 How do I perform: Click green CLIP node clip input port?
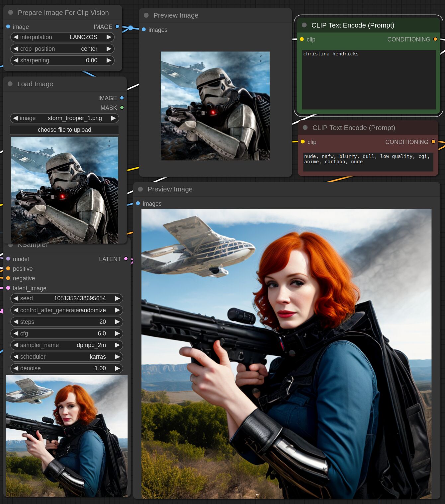302,39
